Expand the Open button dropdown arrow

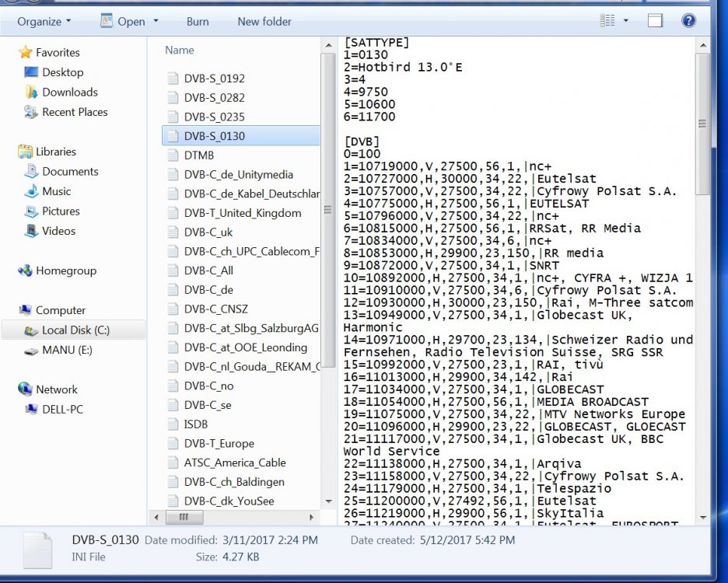(x=156, y=21)
